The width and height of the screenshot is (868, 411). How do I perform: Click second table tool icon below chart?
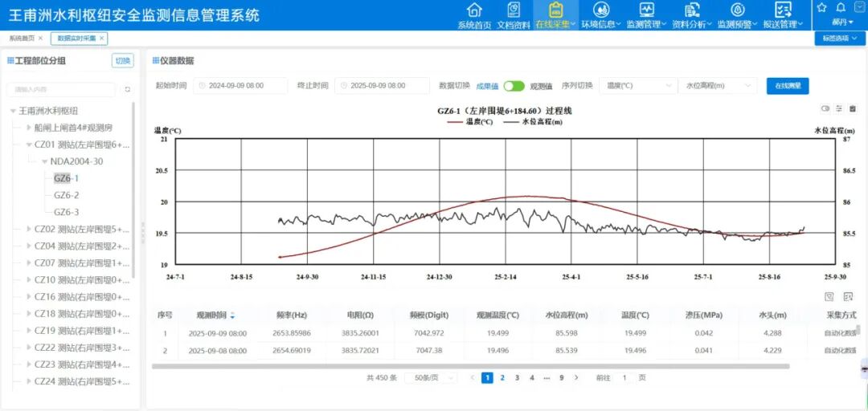point(848,297)
